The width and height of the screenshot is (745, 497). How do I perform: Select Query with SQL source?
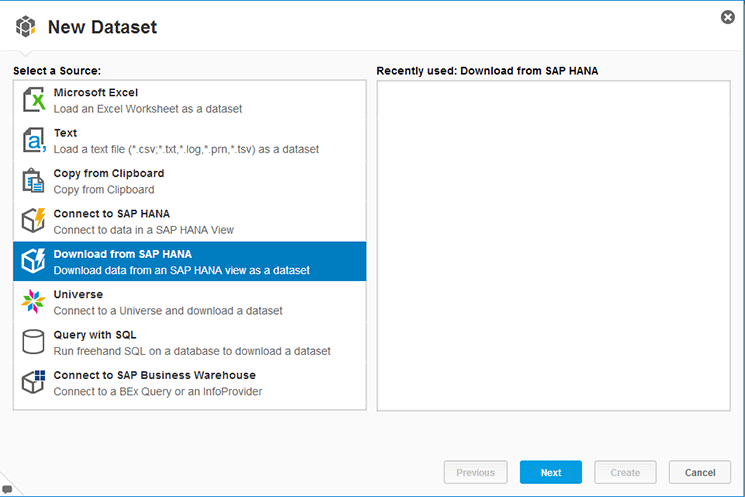[x=190, y=342]
